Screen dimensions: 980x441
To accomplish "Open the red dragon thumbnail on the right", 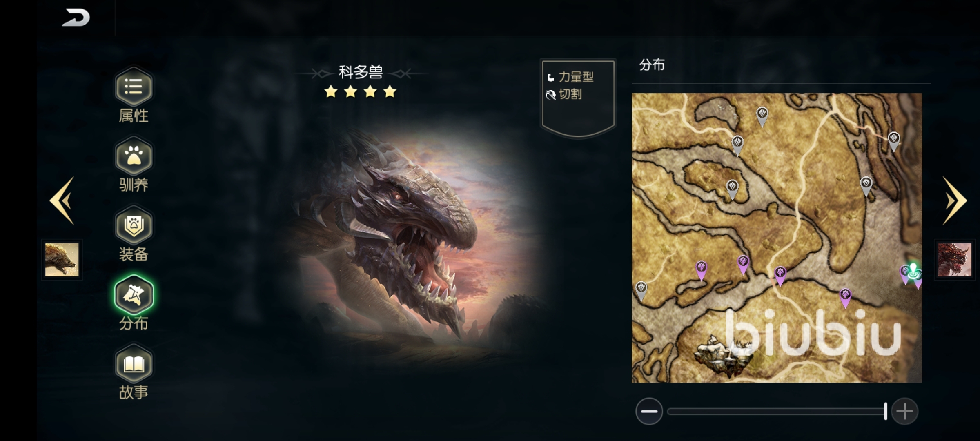I will pyautogui.click(x=954, y=260).
